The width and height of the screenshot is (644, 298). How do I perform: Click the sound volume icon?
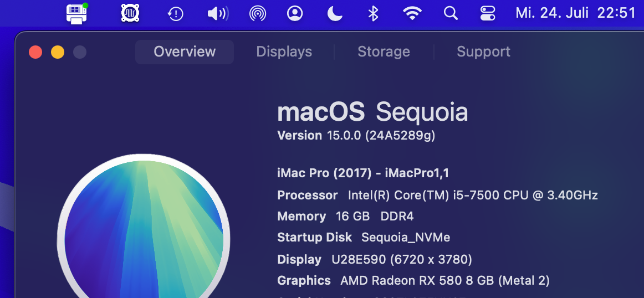(x=217, y=13)
